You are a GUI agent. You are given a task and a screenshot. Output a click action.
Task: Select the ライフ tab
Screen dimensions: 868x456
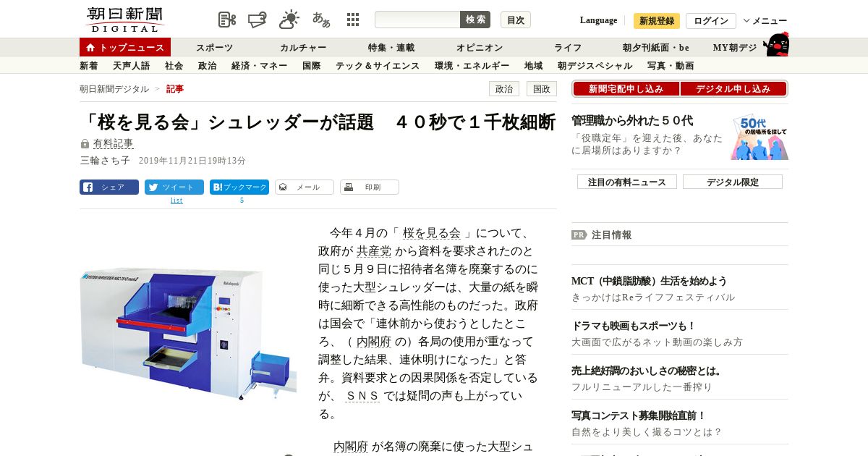click(568, 48)
